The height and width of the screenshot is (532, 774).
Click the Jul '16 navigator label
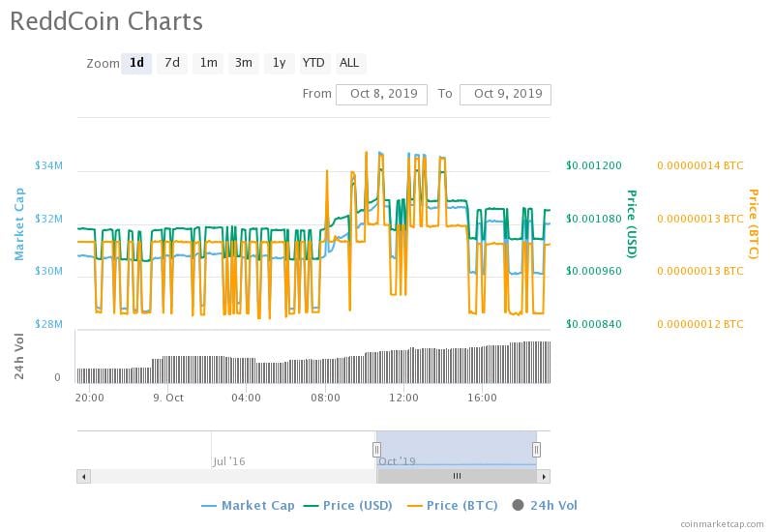click(228, 461)
